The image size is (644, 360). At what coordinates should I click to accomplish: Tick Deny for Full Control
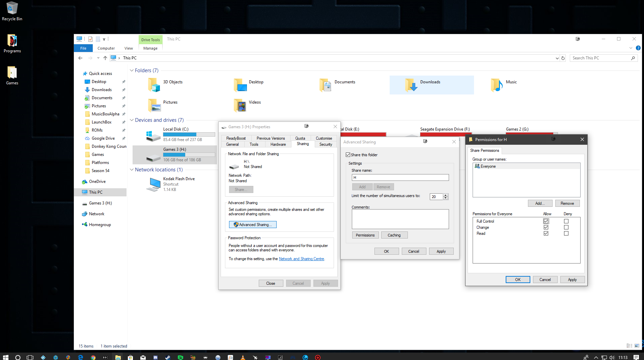pos(566,221)
